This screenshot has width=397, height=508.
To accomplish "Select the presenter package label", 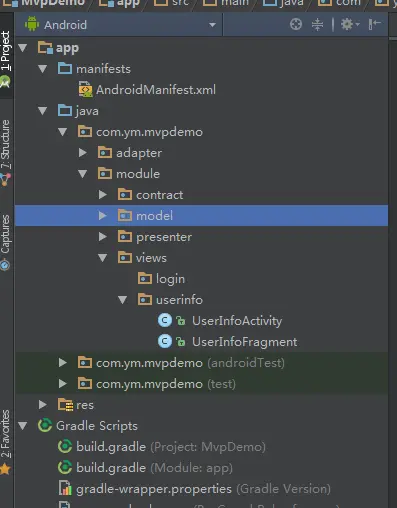I will (164, 237).
